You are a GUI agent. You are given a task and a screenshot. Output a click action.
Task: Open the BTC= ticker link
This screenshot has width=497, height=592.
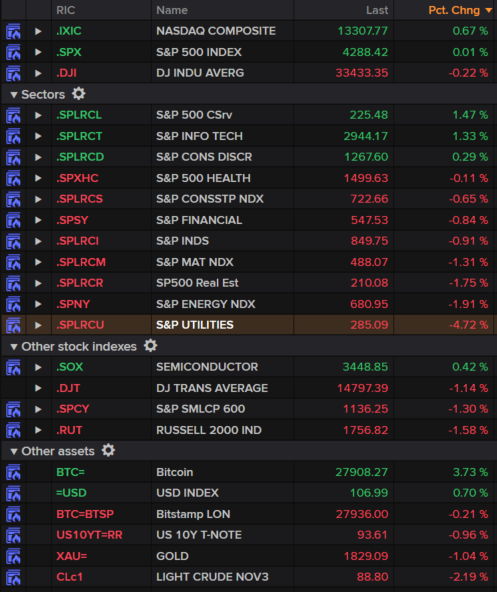pos(70,472)
